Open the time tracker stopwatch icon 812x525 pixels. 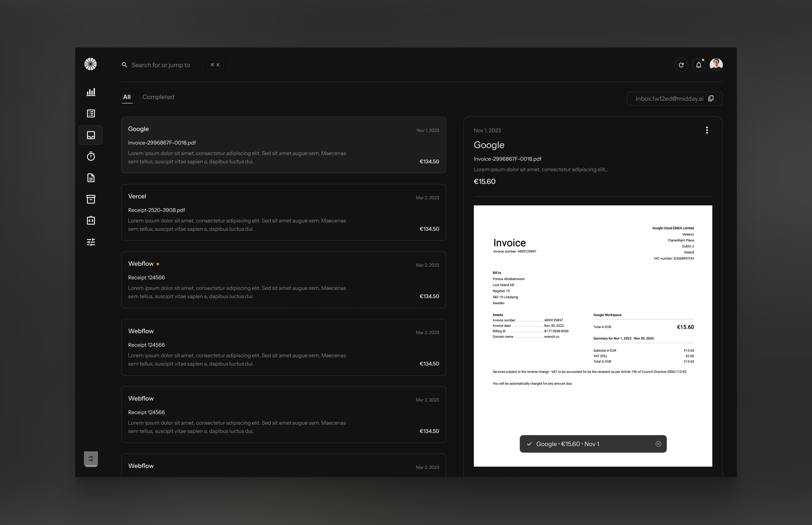pos(91,156)
